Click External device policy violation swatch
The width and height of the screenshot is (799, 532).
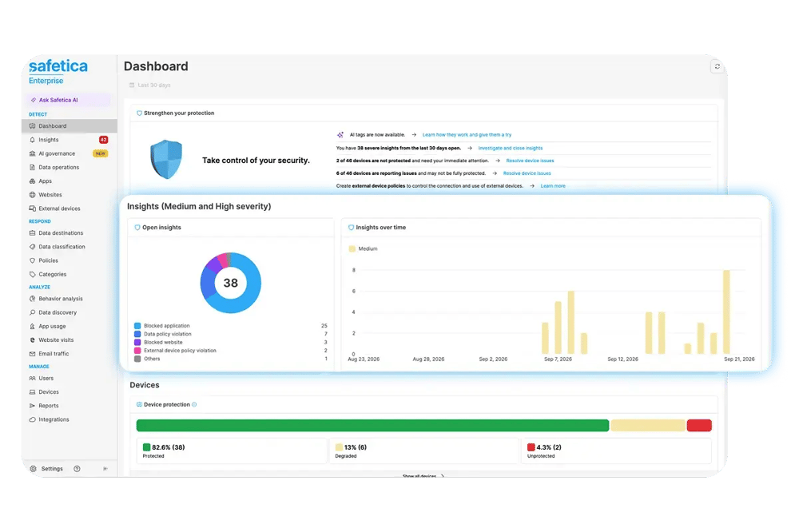(137, 351)
